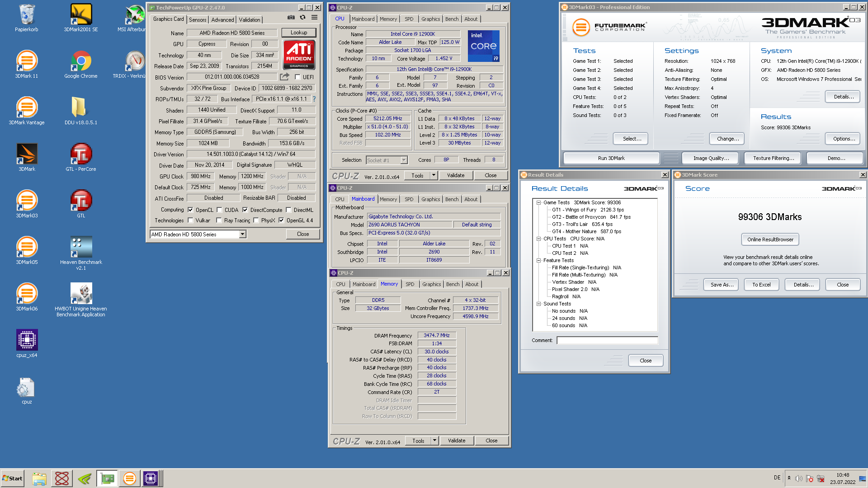Click the volume speaker tray icon

(799, 479)
